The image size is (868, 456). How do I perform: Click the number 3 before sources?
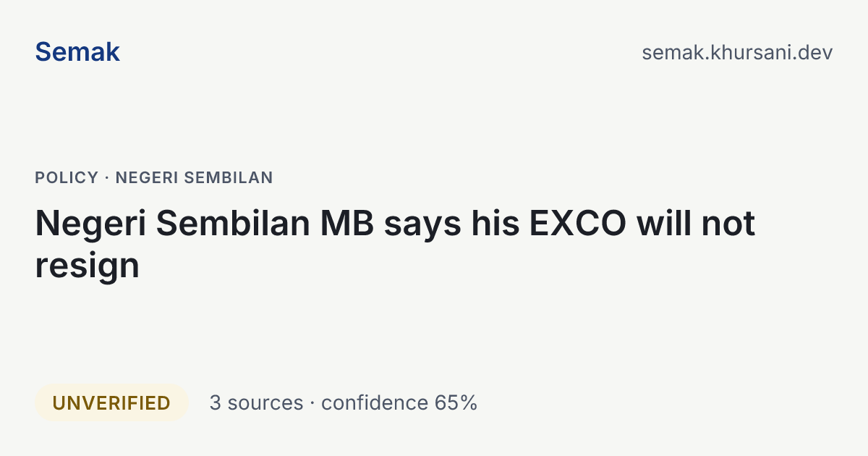pos(215,402)
